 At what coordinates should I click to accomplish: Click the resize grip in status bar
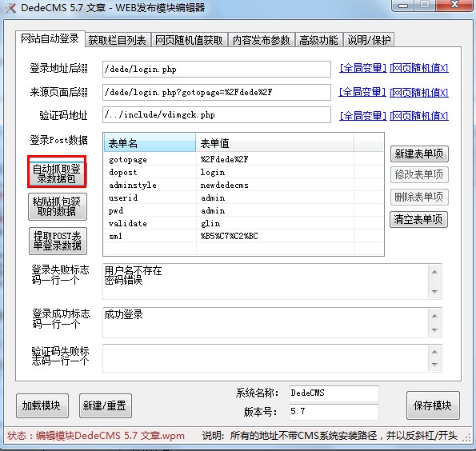467,437
